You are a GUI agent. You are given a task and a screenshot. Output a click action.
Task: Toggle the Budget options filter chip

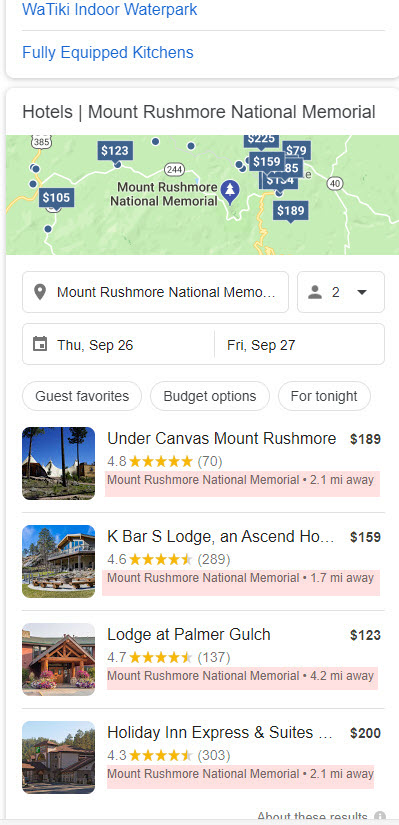pyautogui.click(x=210, y=396)
